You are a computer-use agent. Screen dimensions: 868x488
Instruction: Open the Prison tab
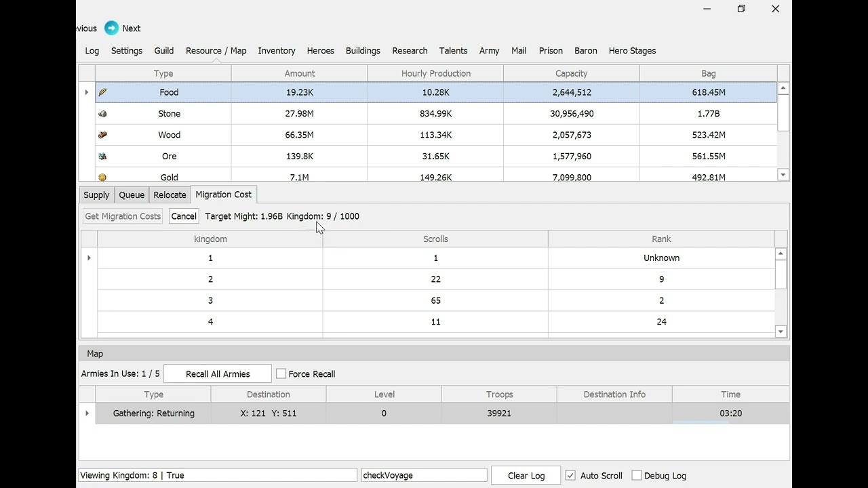(x=551, y=51)
